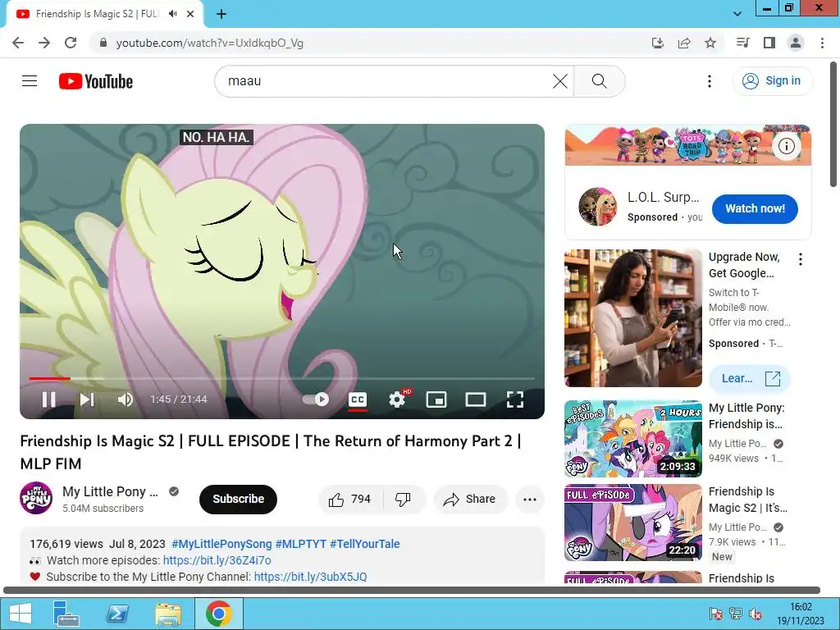Click the Sign in button
The width and height of the screenshot is (840, 630).
(772, 81)
